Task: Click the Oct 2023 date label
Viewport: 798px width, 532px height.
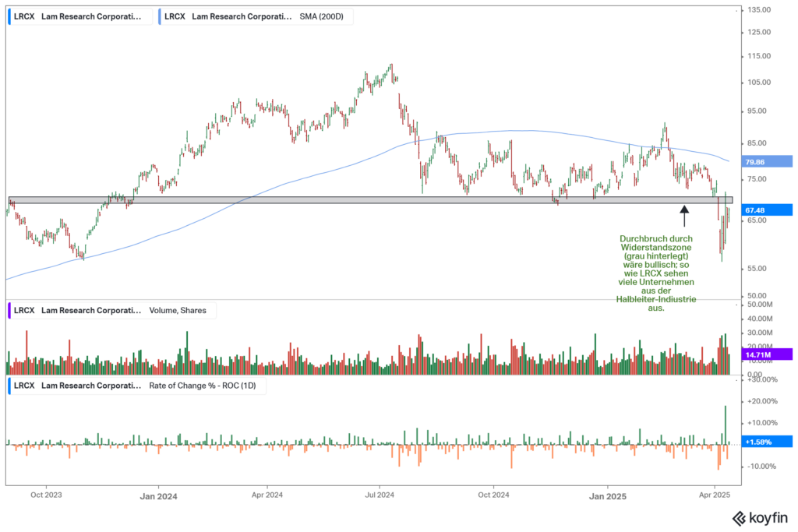Action: click(x=46, y=495)
